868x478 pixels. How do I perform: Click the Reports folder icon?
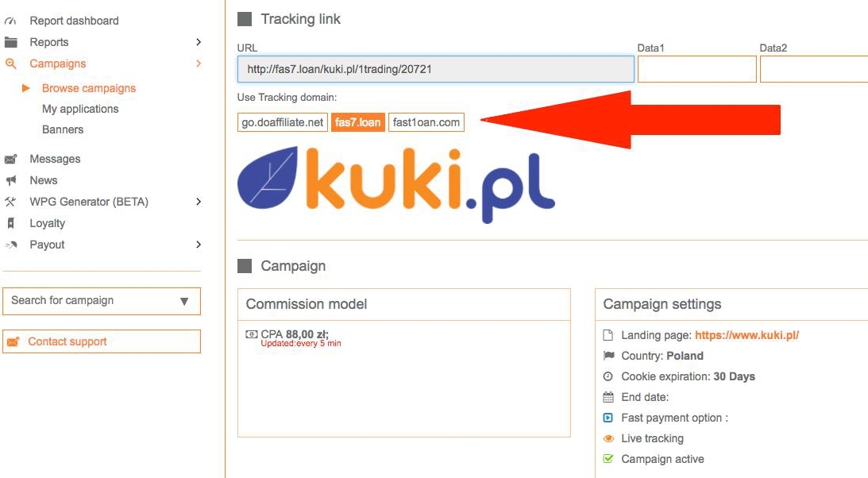(10, 42)
